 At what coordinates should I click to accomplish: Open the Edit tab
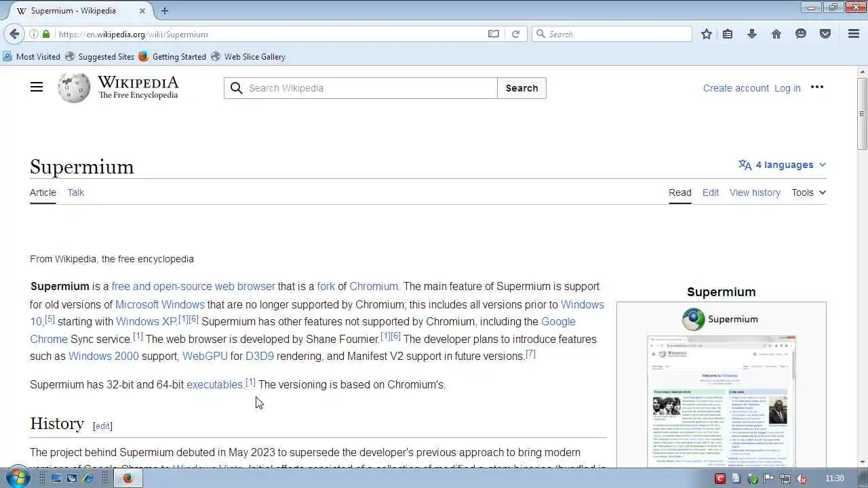click(x=711, y=192)
